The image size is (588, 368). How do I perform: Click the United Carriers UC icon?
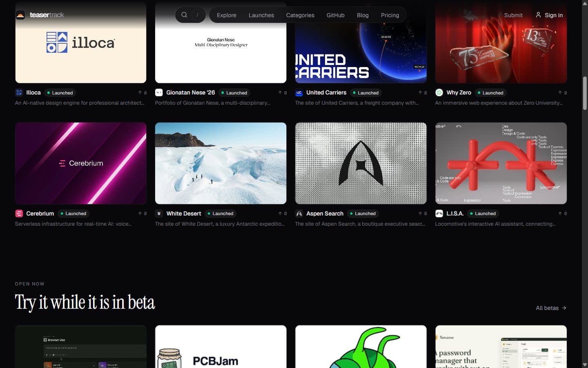[x=299, y=93]
